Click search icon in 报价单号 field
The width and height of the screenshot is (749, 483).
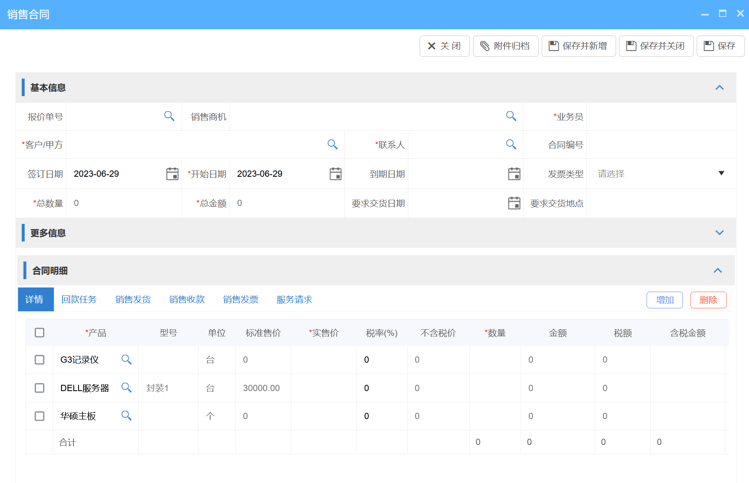169,116
